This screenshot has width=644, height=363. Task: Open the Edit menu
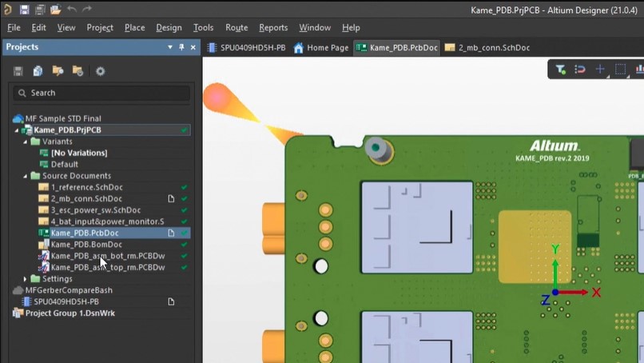[38, 27]
